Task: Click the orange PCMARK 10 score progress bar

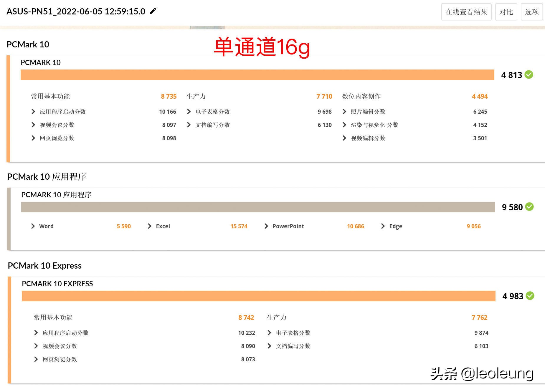Action: [x=258, y=75]
